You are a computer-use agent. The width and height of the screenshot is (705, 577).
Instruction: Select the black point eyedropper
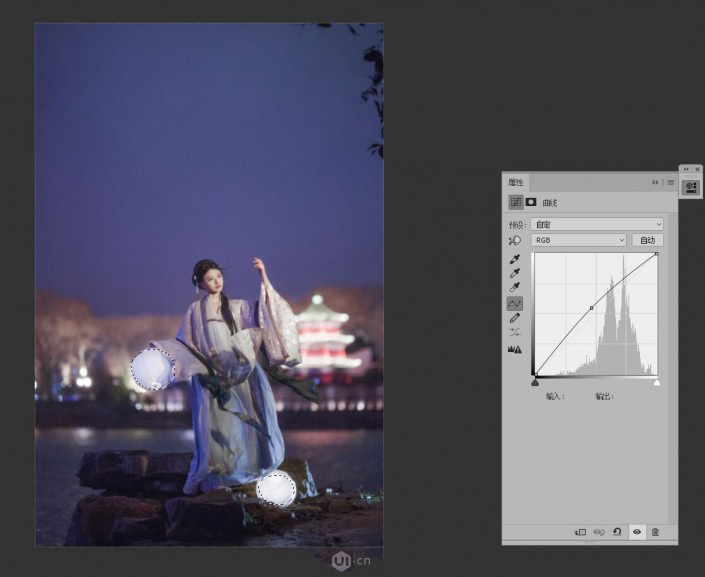(x=515, y=260)
